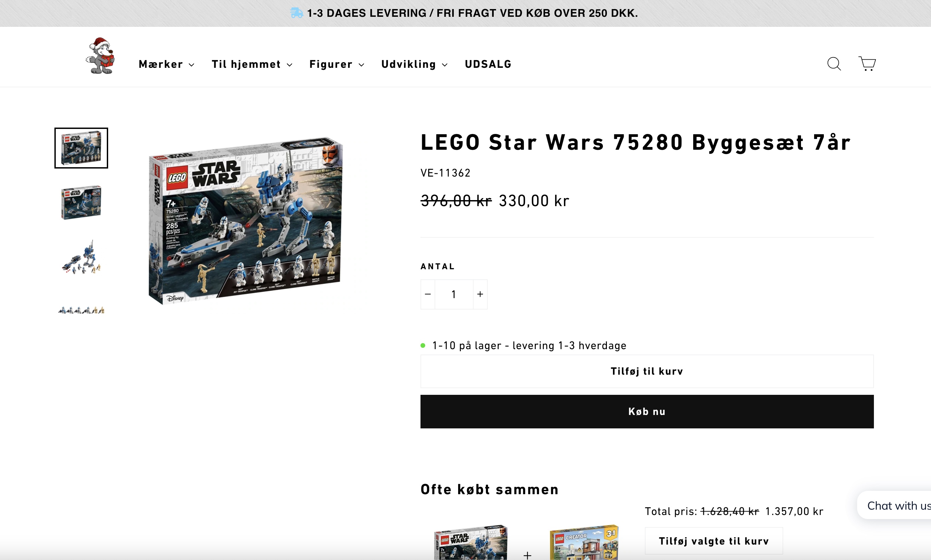The height and width of the screenshot is (560, 931).
Task: Select the first box-front thumbnail
Action: tap(81, 148)
